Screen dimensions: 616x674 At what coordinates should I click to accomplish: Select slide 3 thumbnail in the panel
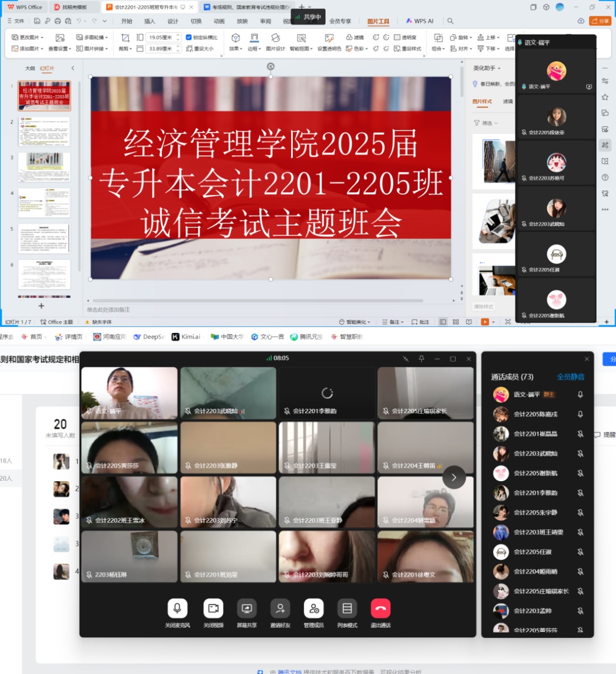point(44,167)
